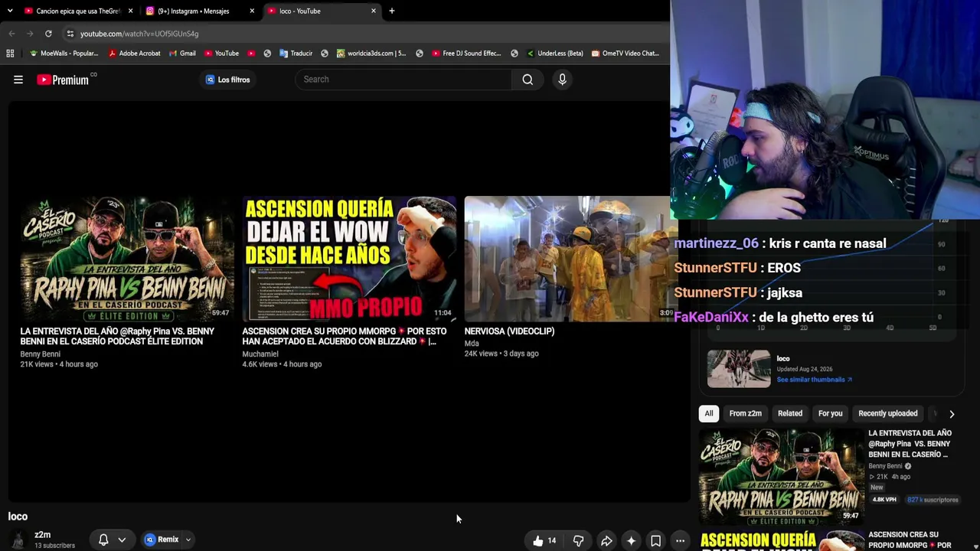Screen dimensions: 980x551
Task: Open more actions three-dot menu
Action: [680, 541]
